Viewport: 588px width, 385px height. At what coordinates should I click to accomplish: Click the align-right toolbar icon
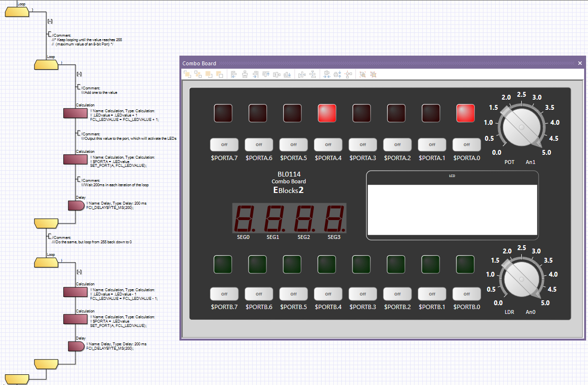click(255, 74)
